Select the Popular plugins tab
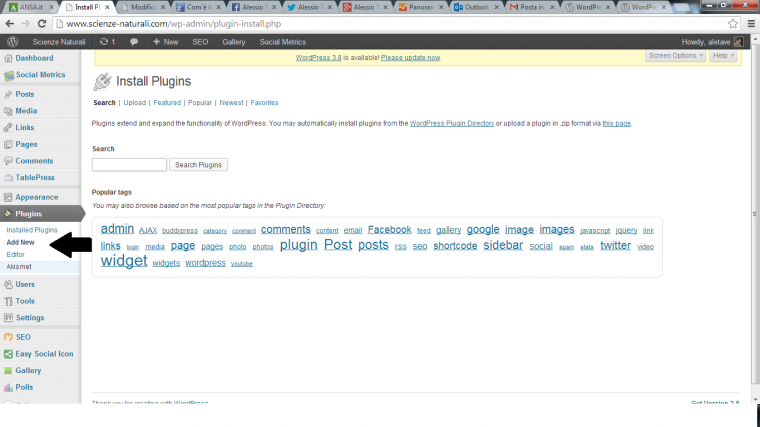Image resolution: width=760 pixels, height=427 pixels. coord(200,103)
